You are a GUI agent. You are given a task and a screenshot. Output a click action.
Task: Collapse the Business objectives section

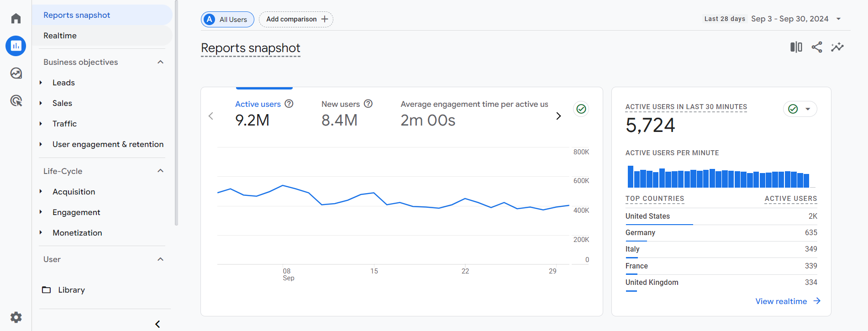(160, 62)
